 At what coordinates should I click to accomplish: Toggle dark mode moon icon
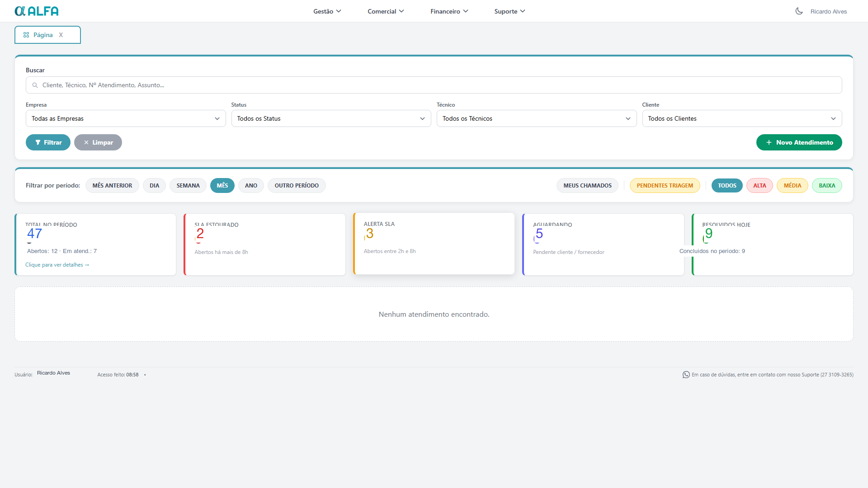[x=799, y=11]
